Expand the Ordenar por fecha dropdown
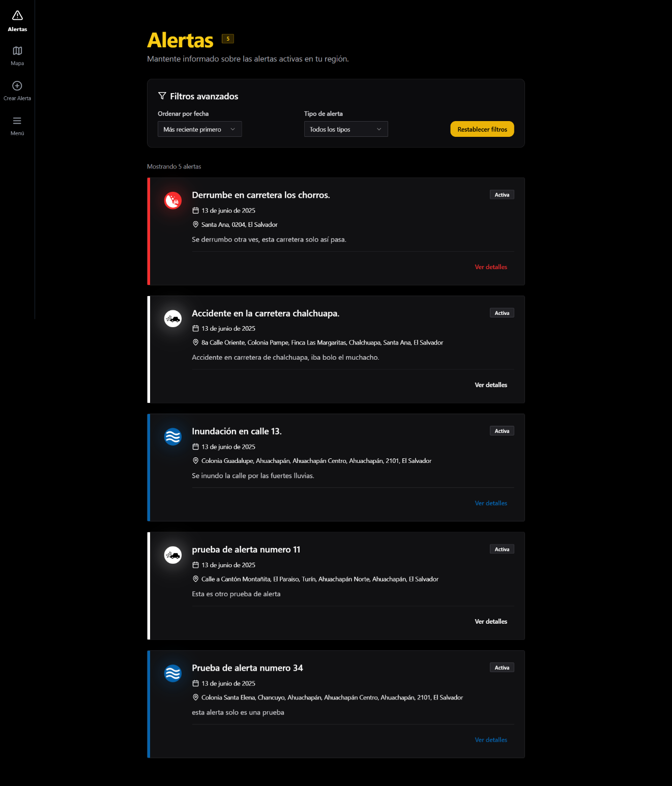The image size is (672, 786). point(199,129)
